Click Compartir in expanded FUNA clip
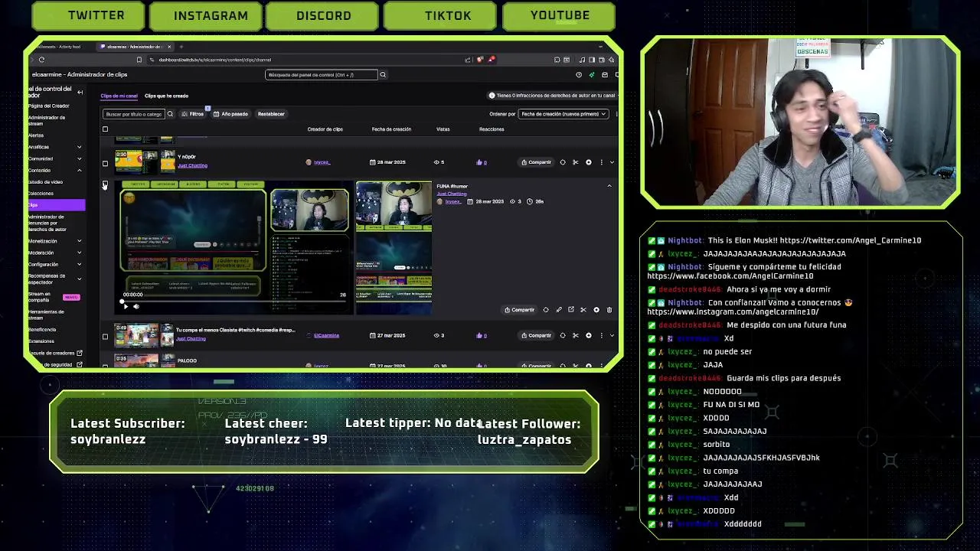Viewport: 980px width, 551px height. pyautogui.click(x=520, y=310)
